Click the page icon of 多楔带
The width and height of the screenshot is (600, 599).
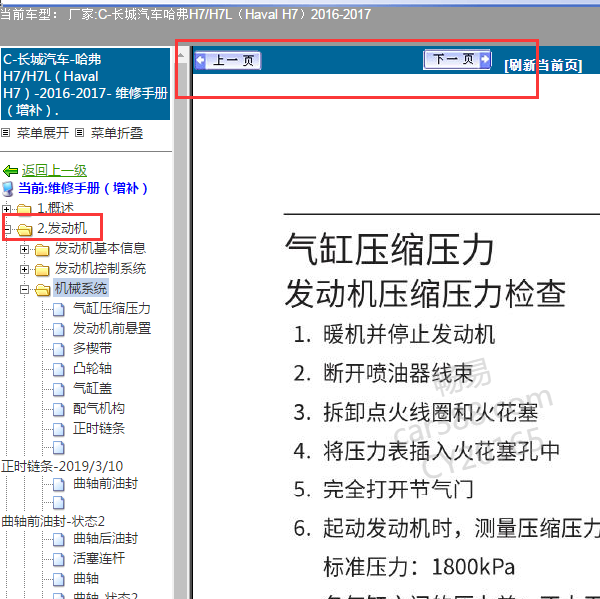(59, 349)
